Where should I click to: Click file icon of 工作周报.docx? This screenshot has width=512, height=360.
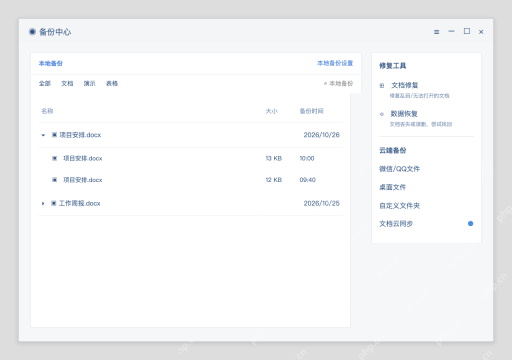[x=53, y=203]
